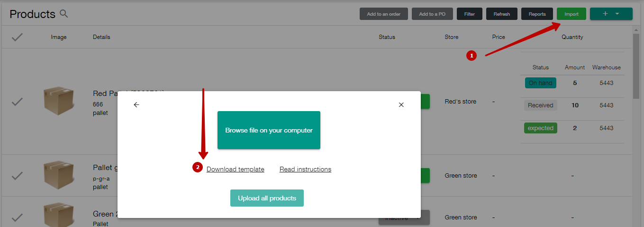Go back with the dialog's left arrow
The height and width of the screenshot is (227, 644).
(x=136, y=104)
